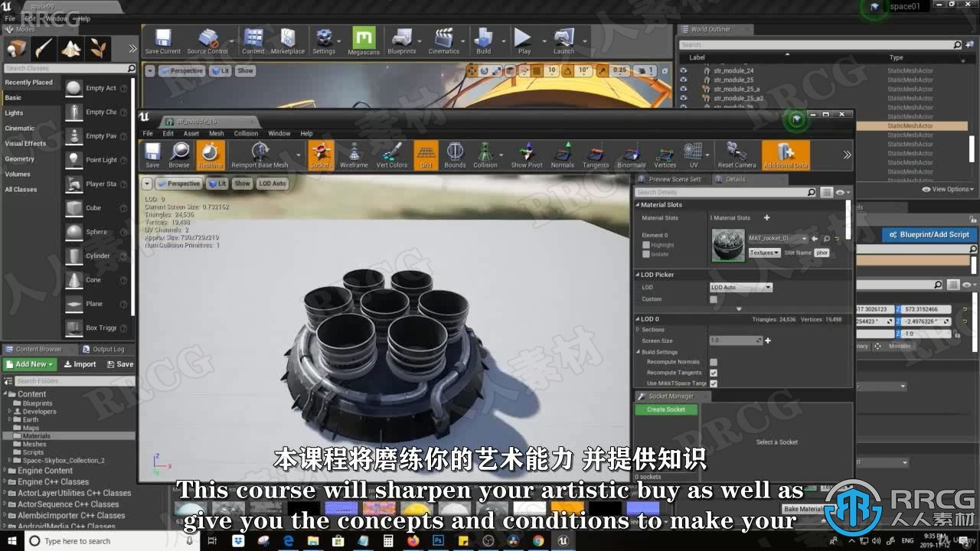
Task: Uncheck Recompute Tangents checkbox
Action: (714, 373)
